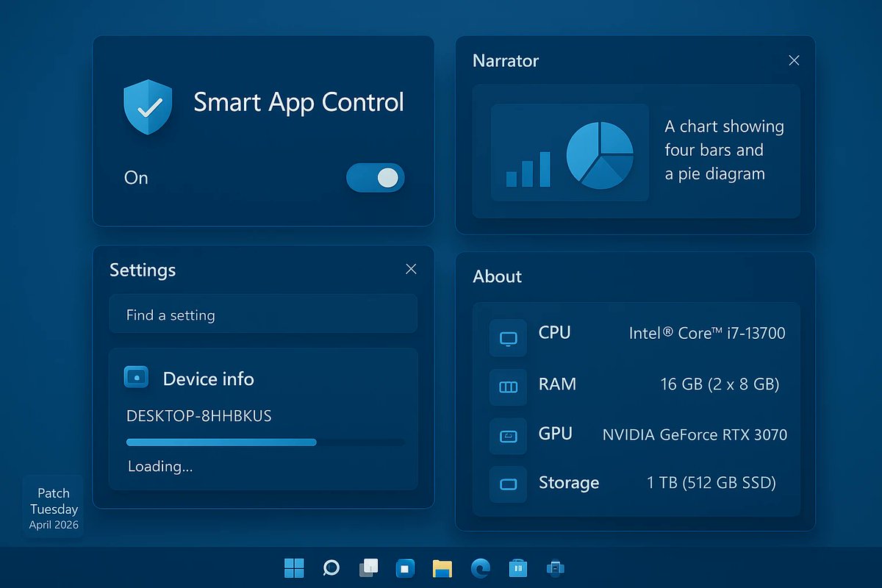The width and height of the screenshot is (882, 588).
Task: Click the Device info heading
Action: click(208, 379)
